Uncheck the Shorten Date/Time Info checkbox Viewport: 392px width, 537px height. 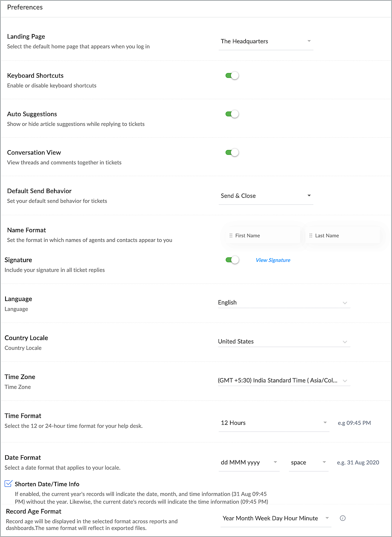coord(8,484)
